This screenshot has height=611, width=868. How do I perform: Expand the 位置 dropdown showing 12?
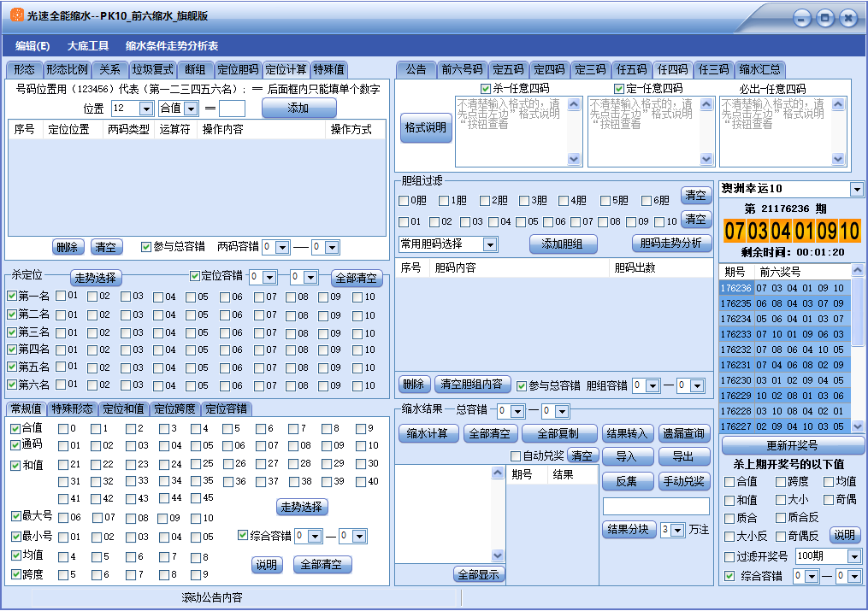[145, 109]
